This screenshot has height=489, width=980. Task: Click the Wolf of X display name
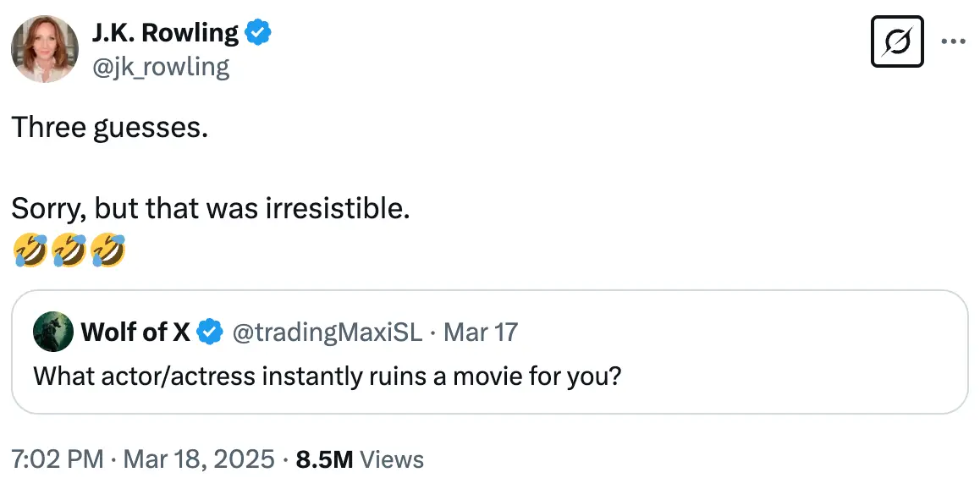(135, 332)
